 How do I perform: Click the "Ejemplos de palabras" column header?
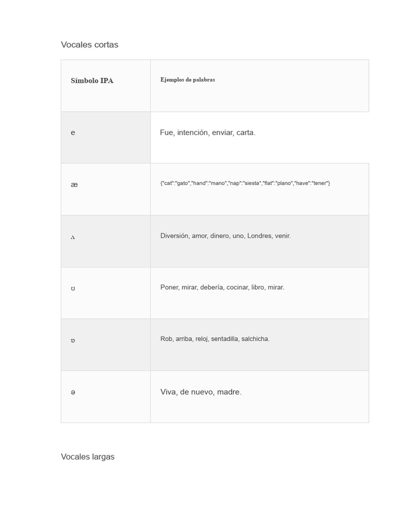[188, 79]
